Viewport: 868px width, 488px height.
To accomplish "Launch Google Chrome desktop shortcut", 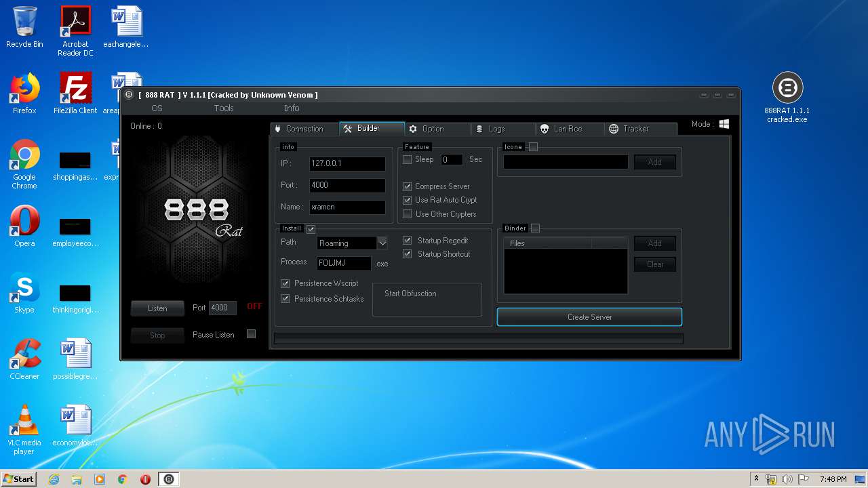I will (24, 164).
